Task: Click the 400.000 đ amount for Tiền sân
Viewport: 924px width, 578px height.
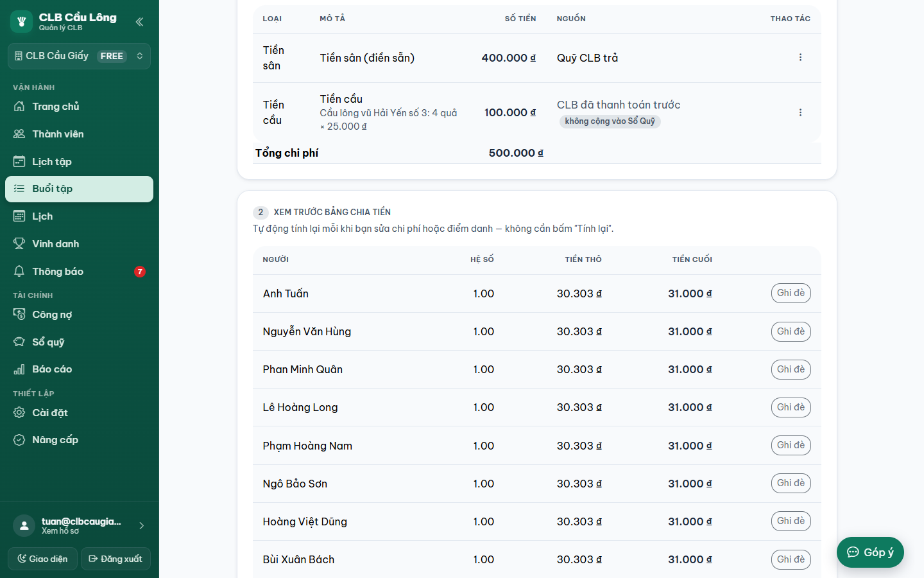Action: pos(509,58)
